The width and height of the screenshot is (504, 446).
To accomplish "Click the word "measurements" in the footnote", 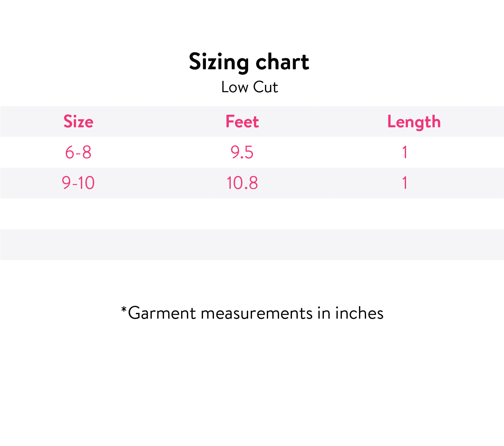I will [x=257, y=313].
